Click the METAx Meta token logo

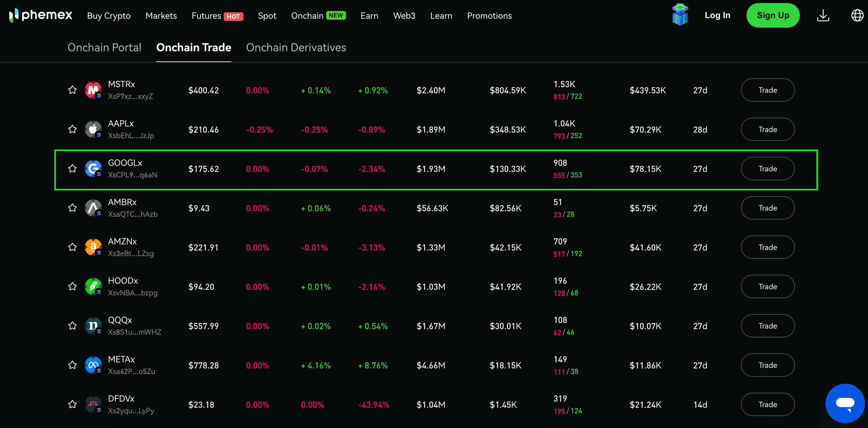[x=93, y=365]
